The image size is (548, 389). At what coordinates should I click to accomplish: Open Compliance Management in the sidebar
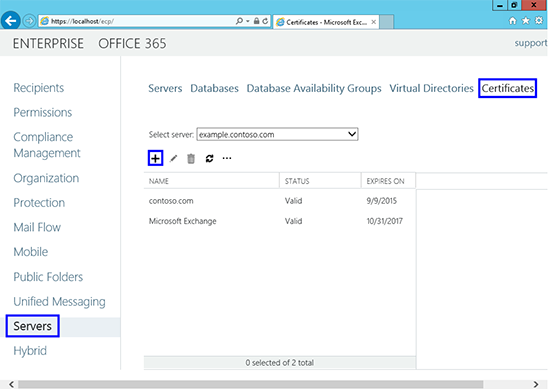(x=47, y=145)
